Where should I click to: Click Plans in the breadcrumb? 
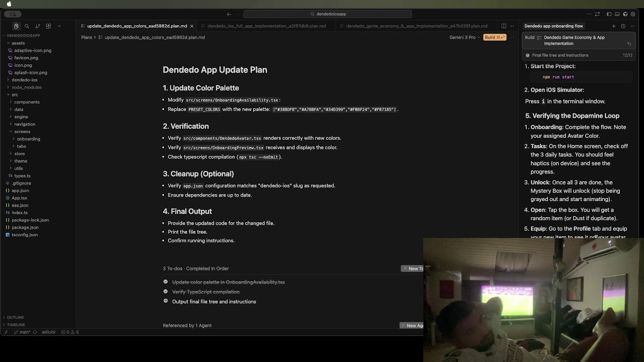87,37
